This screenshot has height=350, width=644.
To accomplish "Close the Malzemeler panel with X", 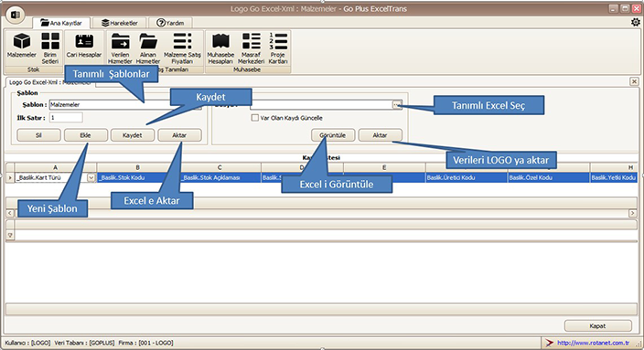I will coord(634,81).
